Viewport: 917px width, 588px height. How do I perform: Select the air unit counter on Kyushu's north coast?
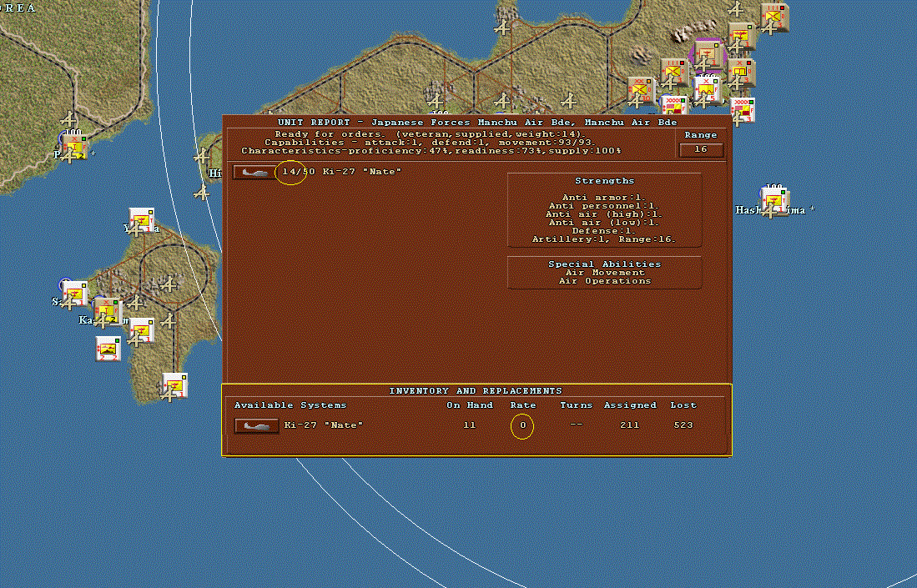[142, 219]
